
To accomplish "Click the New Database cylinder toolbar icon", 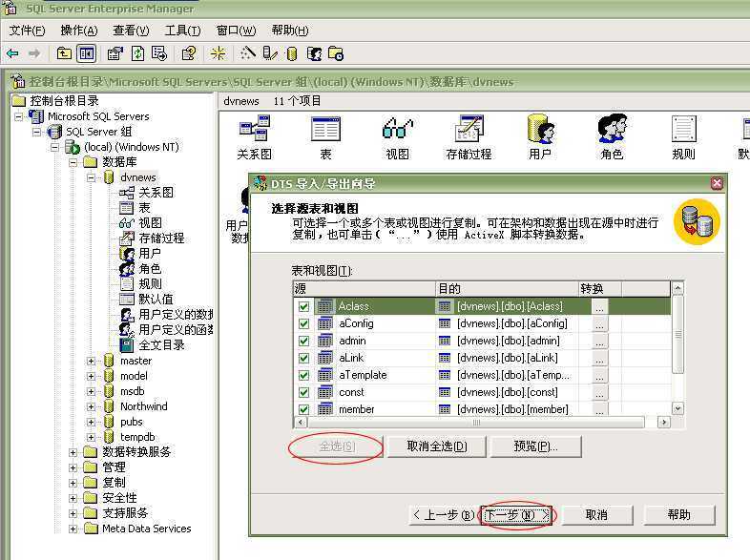I will click(x=292, y=53).
